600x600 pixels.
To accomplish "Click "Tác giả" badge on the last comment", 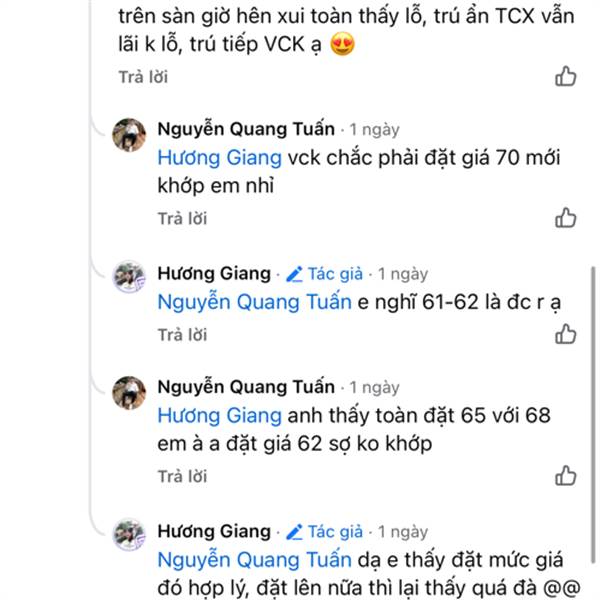I will tap(325, 531).
